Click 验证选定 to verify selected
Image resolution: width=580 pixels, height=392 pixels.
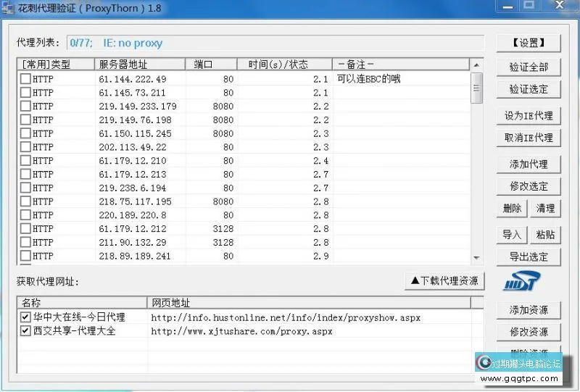(x=529, y=89)
